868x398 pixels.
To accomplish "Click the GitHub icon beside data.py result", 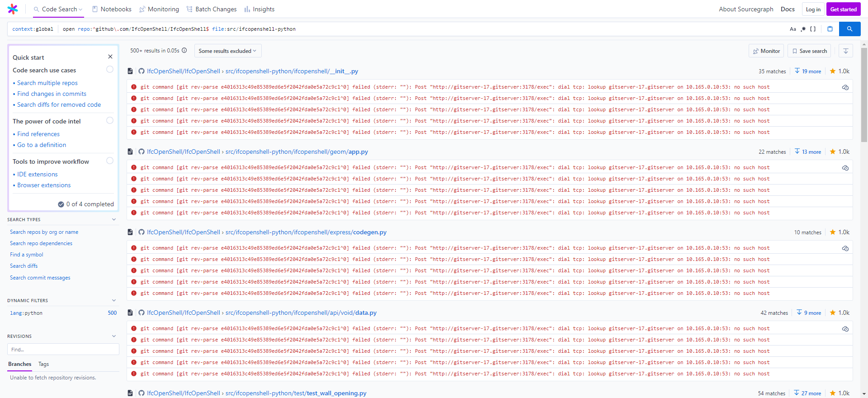I will coord(142,313).
